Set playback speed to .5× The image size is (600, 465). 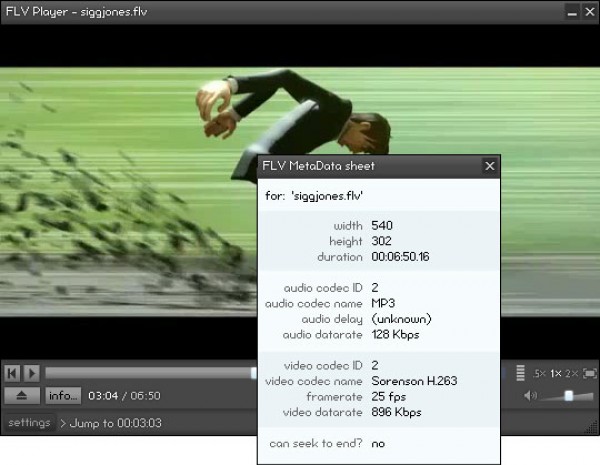point(539,374)
